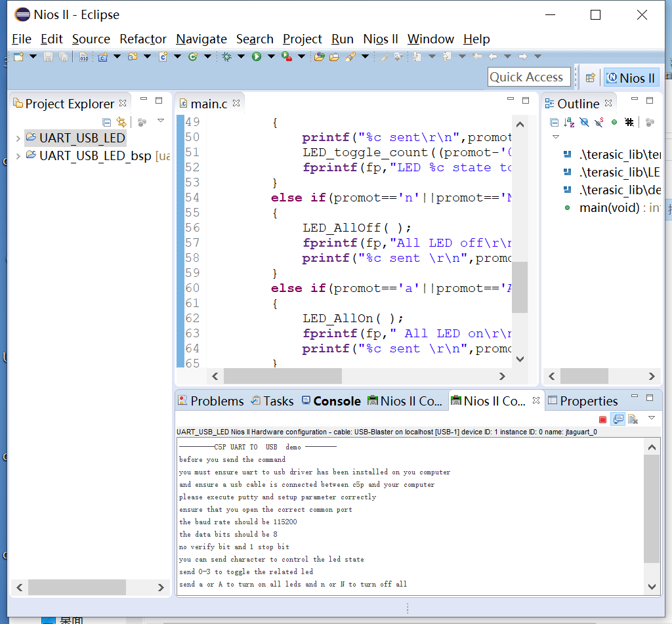
Task: Click the editor horizontal scrollbar thumb
Action: coord(283,376)
